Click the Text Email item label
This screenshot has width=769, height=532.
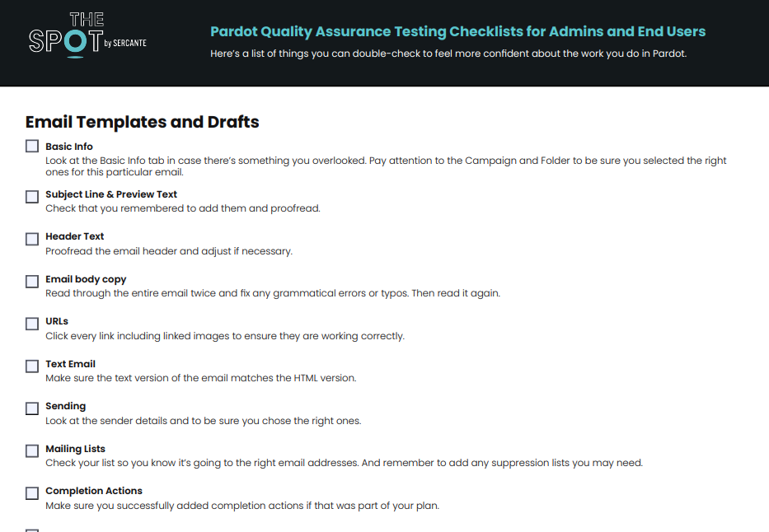[70, 364]
